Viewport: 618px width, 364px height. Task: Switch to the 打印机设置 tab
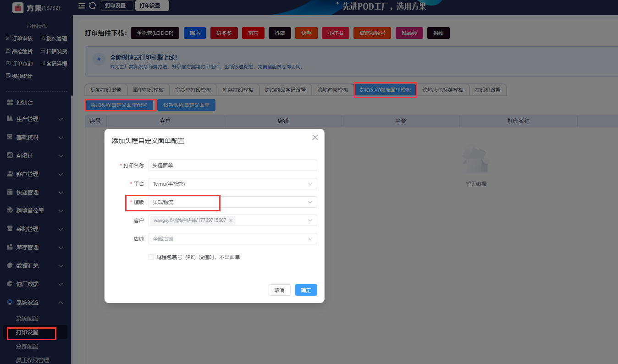pos(488,90)
